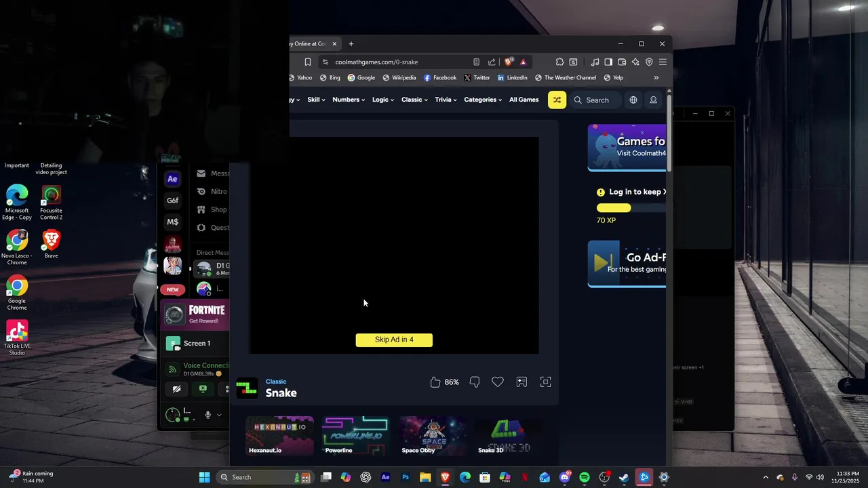Mute the Discord microphone
The height and width of the screenshot is (488, 868).
pyautogui.click(x=208, y=415)
